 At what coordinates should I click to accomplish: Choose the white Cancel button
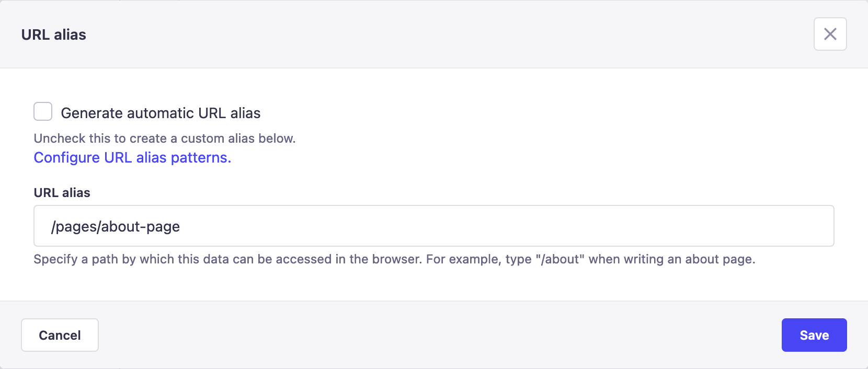(x=60, y=335)
